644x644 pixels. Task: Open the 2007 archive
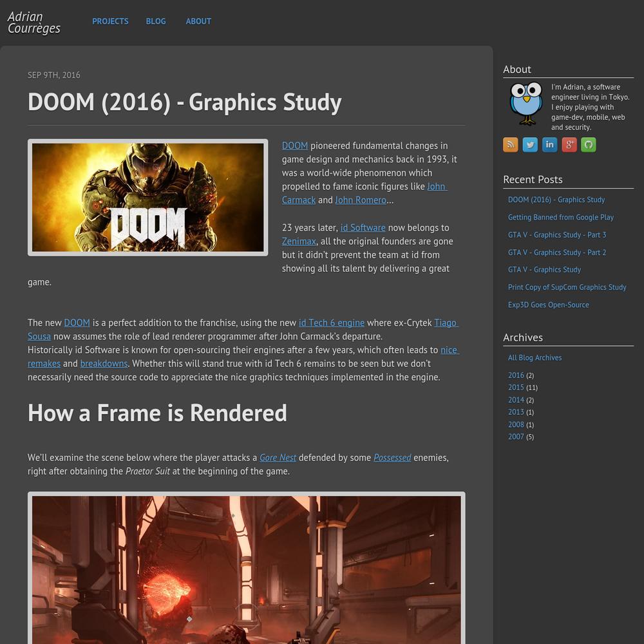pos(516,437)
